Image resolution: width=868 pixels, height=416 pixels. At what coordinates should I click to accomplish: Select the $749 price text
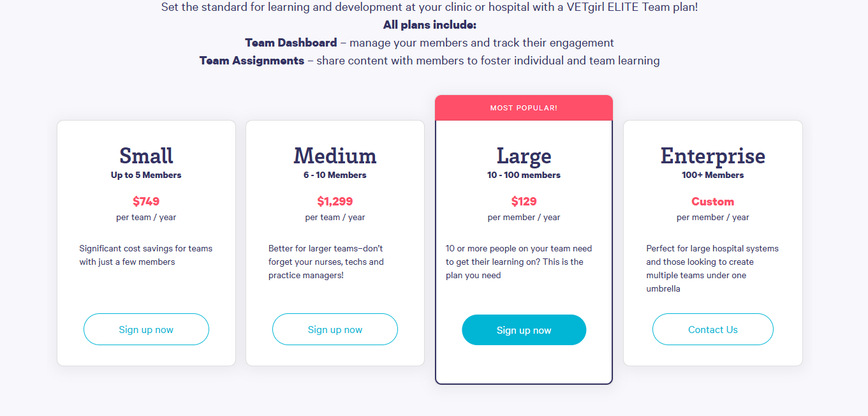(x=146, y=202)
